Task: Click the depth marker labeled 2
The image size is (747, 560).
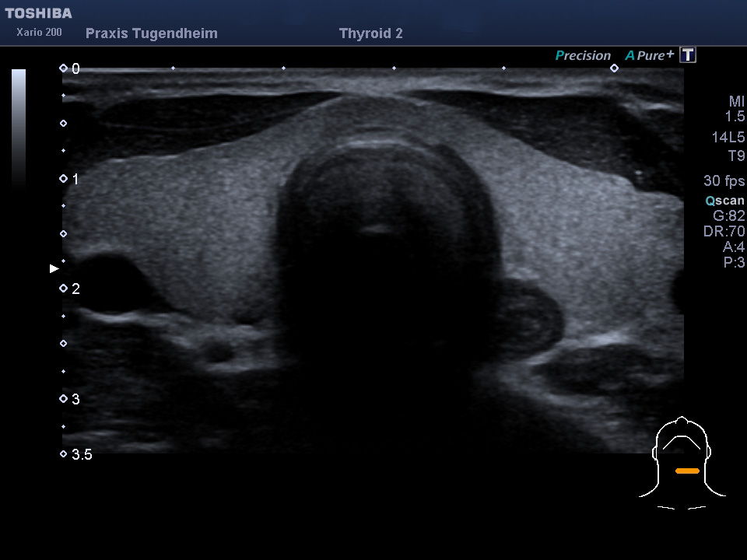Action: coord(69,289)
